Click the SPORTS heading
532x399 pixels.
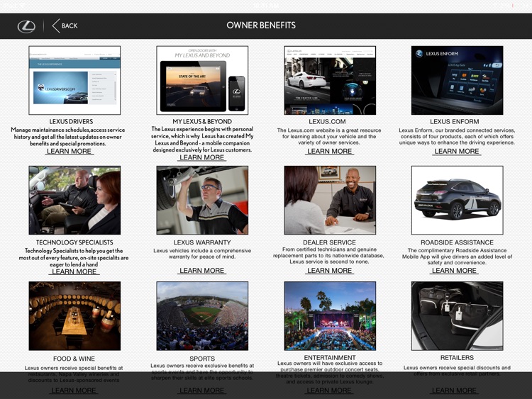pos(202,359)
